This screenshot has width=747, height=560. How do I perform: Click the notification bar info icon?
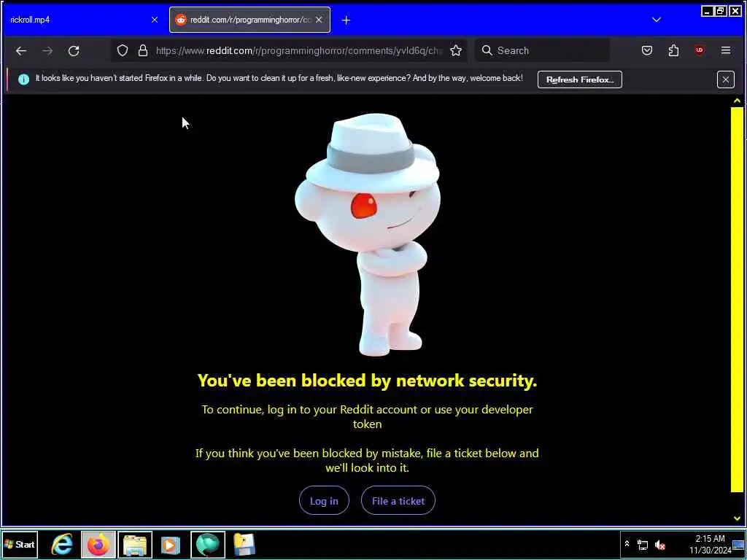point(23,79)
